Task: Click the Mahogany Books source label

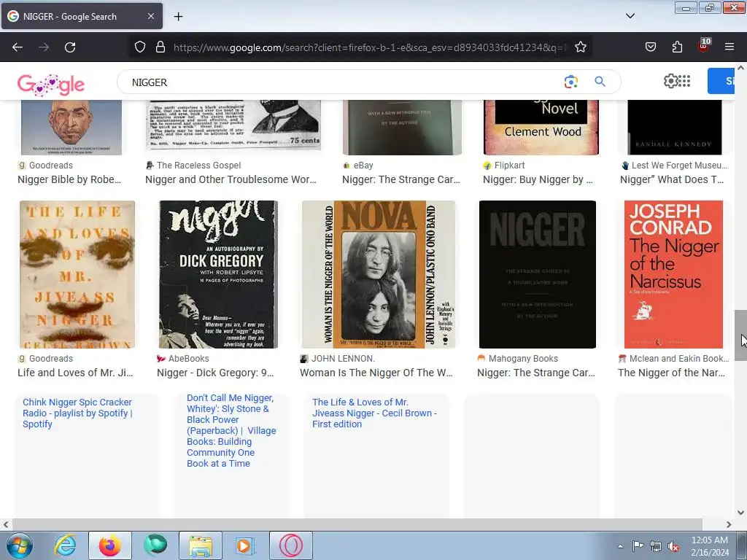Action: [523, 359]
